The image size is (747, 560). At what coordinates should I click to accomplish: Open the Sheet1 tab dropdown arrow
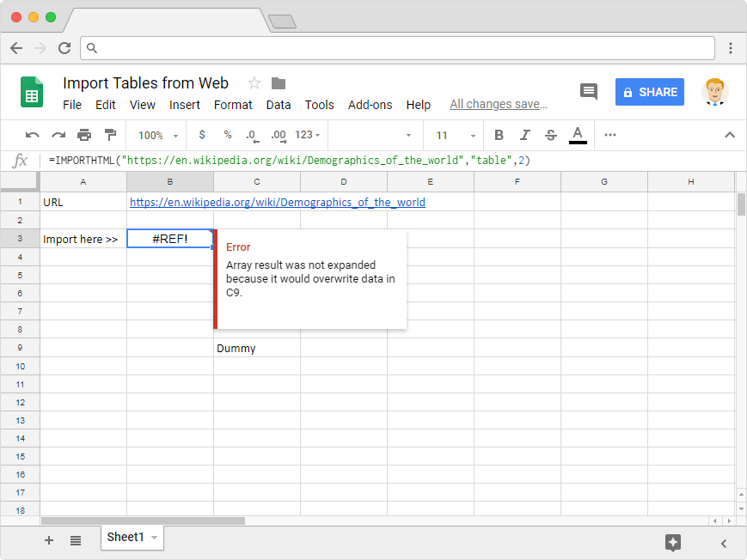(x=155, y=538)
